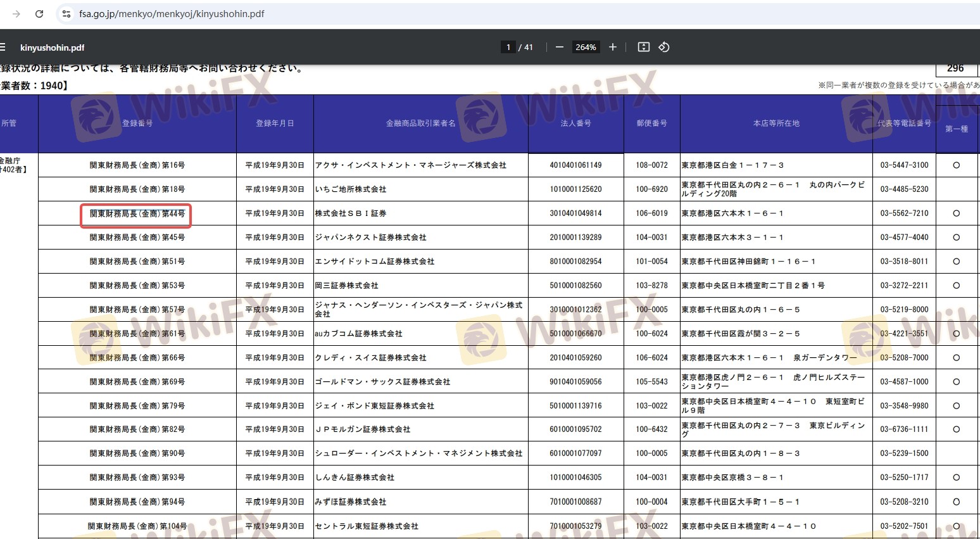The image size is (980, 539).
Task: Click the 法人番号 column header
Action: click(575, 124)
